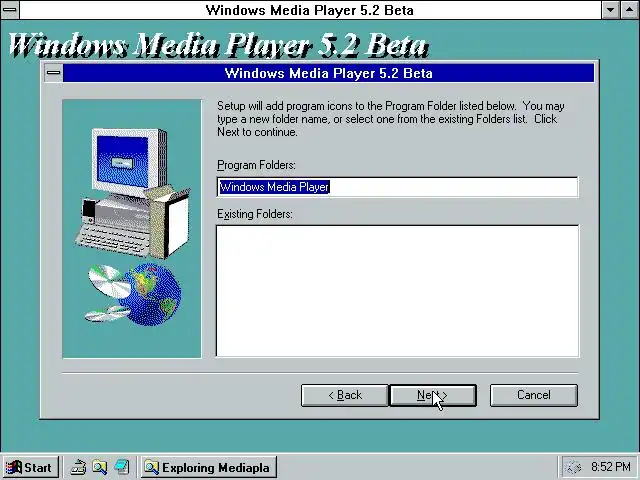
Task: Minimize the outer setup window with down arrow
Action: click(611, 10)
